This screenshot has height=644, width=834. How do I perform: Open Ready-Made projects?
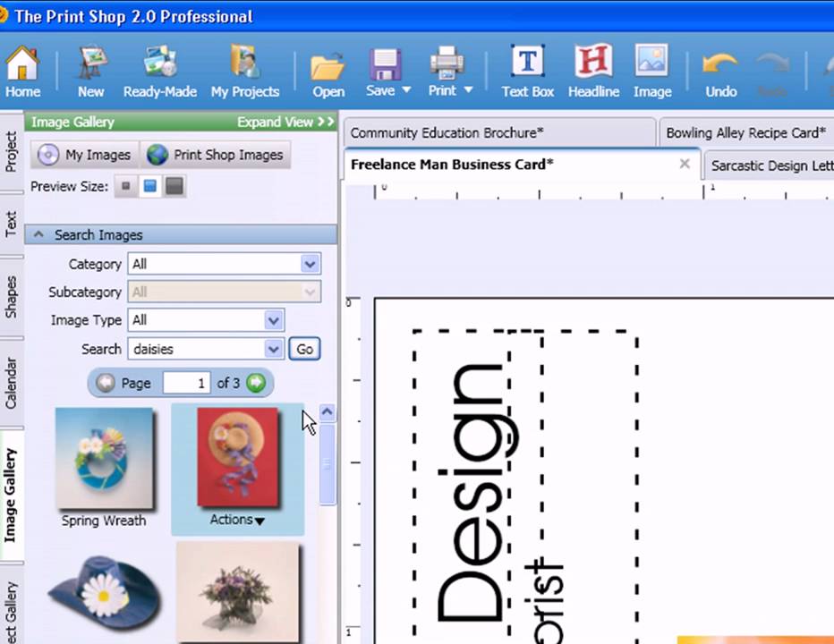click(x=159, y=72)
